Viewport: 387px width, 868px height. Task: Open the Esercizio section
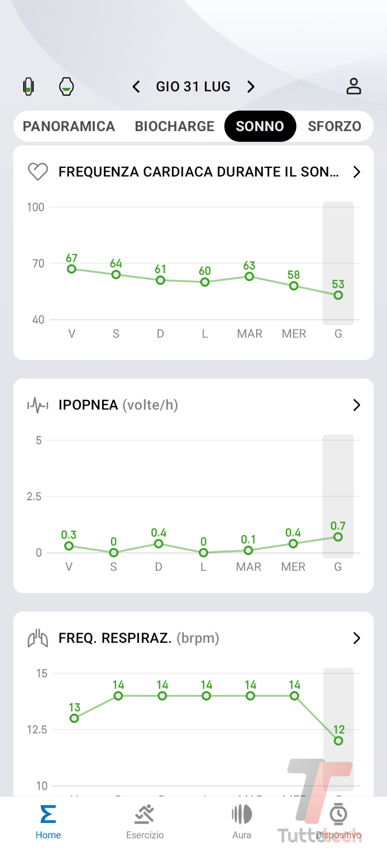coord(145,822)
